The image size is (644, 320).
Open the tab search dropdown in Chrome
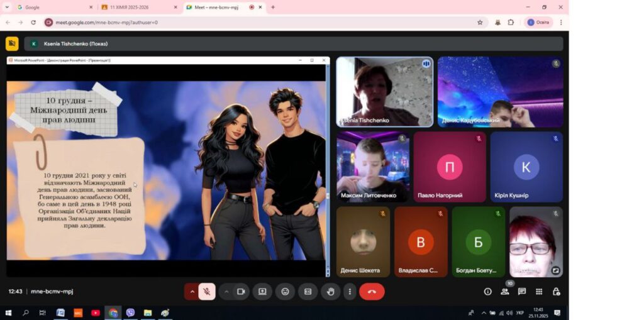tap(7, 7)
